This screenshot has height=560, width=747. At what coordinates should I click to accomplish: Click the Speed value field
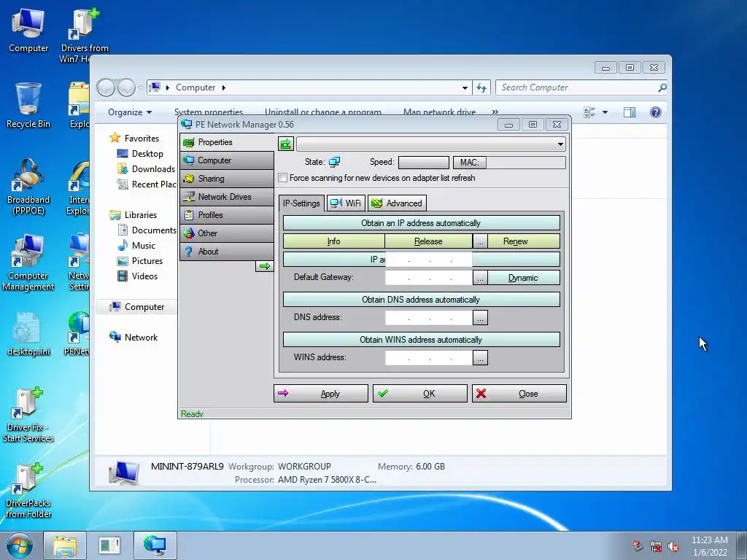[424, 163]
